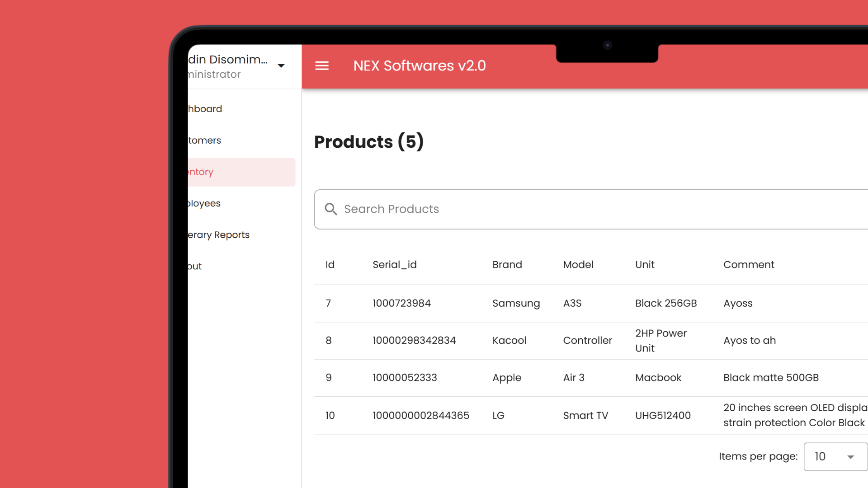Open the Customers sidebar item
This screenshot has width=868, height=488.
(x=205, y=141)
